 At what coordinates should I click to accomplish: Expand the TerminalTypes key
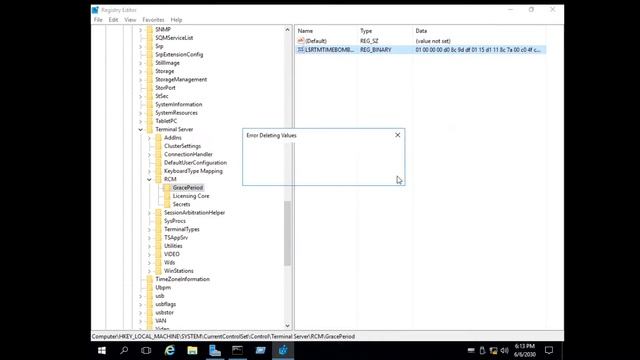[149, 229]
